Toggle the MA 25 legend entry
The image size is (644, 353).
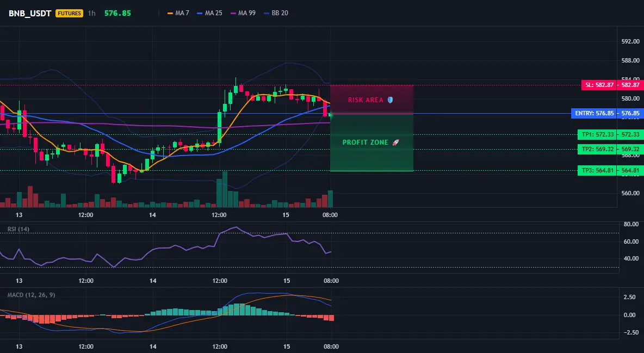pyautogui.click(x=209, y=13)
